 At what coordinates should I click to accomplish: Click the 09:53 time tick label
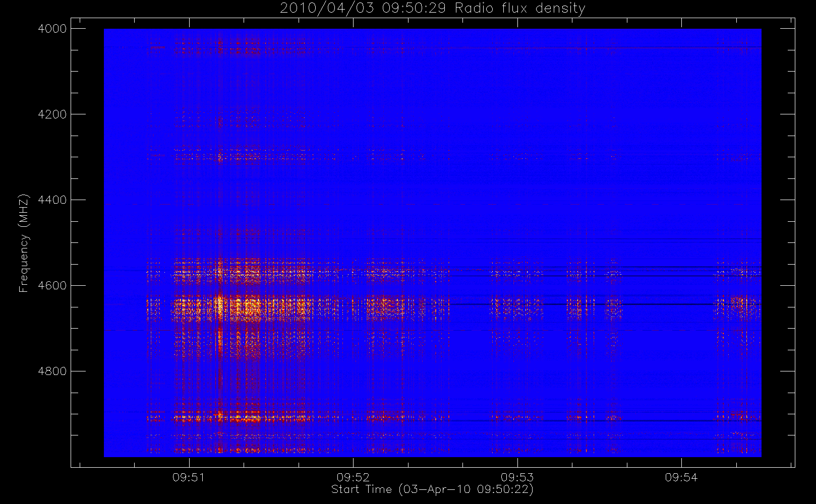coord(517,477)
